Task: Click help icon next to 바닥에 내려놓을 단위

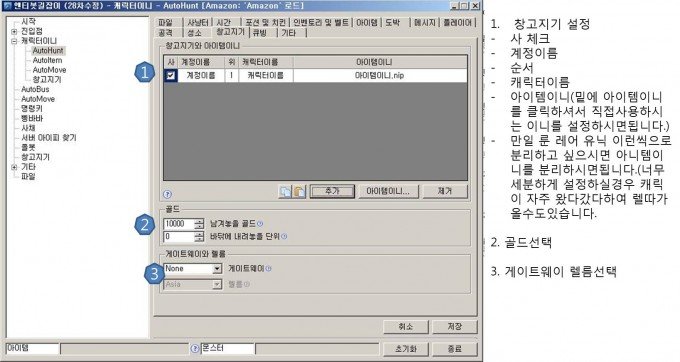Action: pyautogui.click(x=284, y=237)
